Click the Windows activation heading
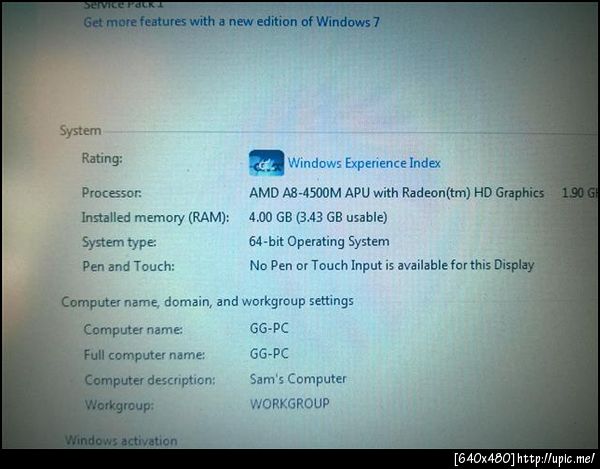 [x=121, y=441]
